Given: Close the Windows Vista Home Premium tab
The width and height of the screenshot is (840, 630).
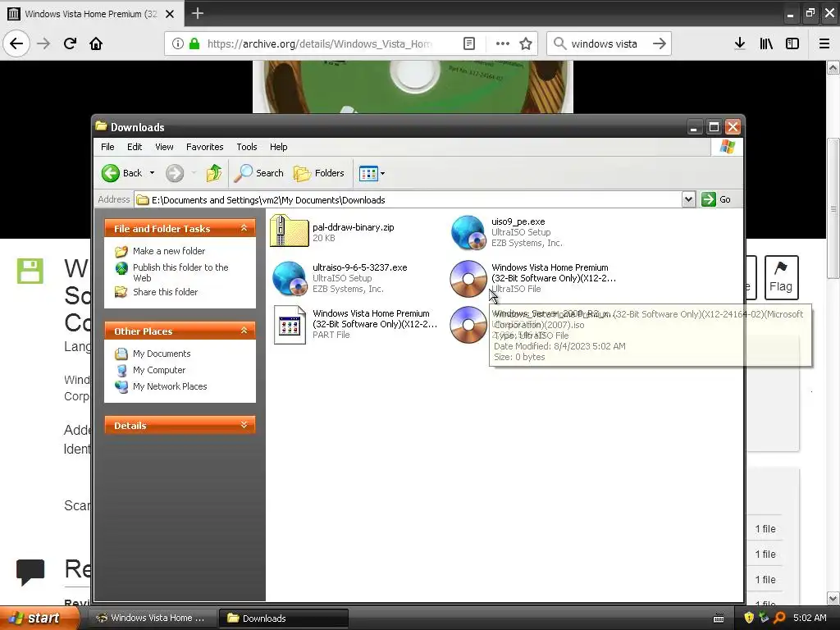Looking at the screenshot, I should 169,14.
